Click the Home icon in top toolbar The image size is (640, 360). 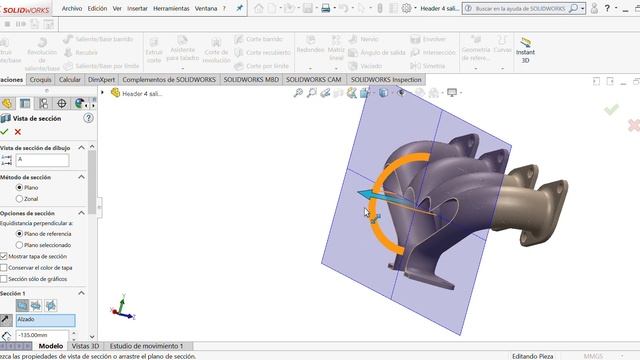coord(258,8)
